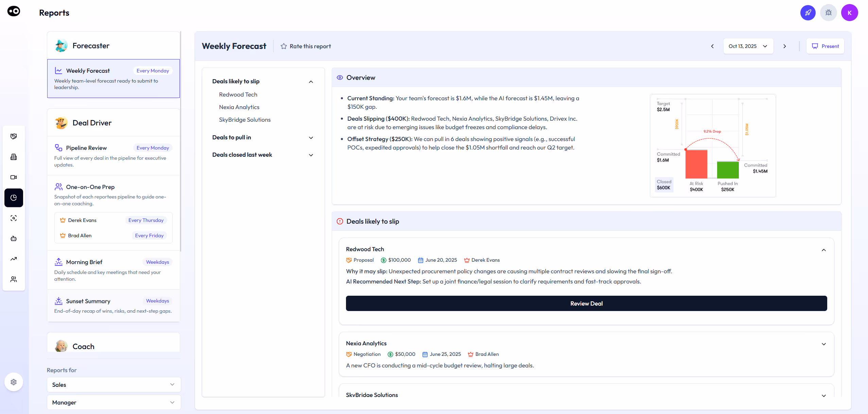Select the trending-up analytics icon
868x414 pixels.
[x=14, y=259]
